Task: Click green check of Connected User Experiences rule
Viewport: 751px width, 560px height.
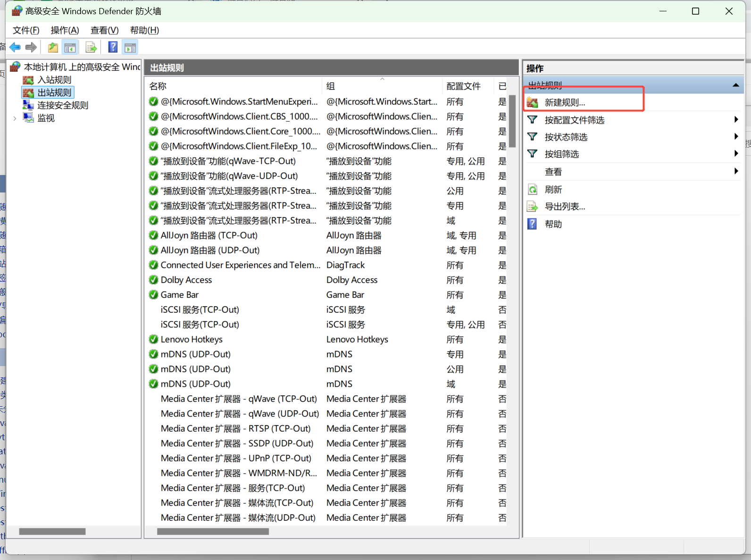Action: tap(153, 265)
